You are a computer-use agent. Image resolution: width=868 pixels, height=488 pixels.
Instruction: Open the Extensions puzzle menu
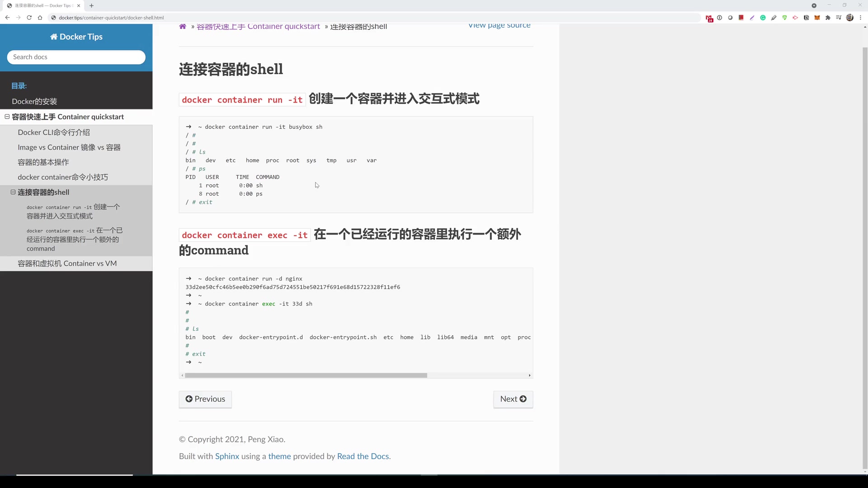[828, 18]
